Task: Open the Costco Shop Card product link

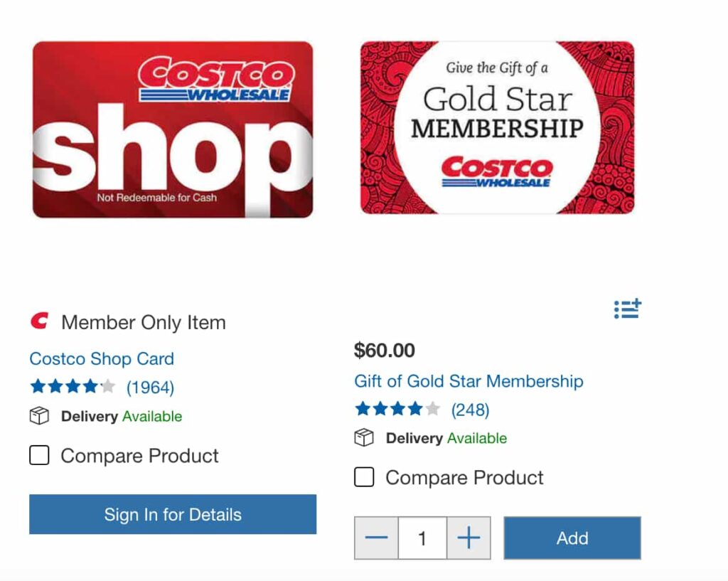Action: pyautogui.click(x=102, y=358)
